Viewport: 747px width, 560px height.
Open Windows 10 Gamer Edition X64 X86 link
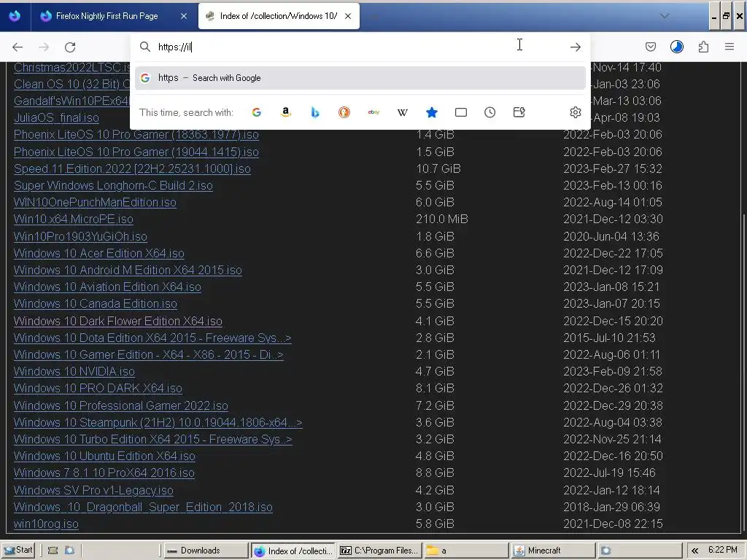point(149,355)
